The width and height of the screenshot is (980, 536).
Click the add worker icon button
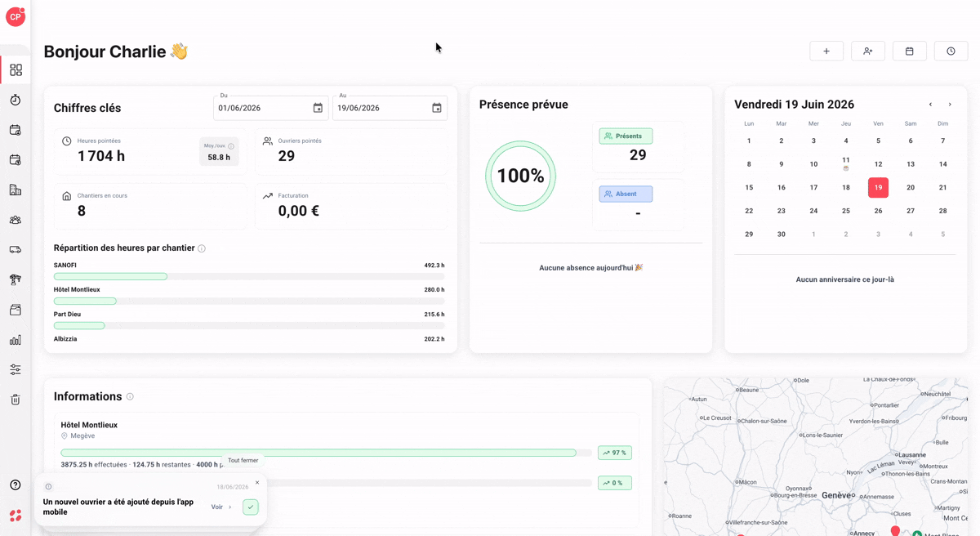tap(868, 51)
